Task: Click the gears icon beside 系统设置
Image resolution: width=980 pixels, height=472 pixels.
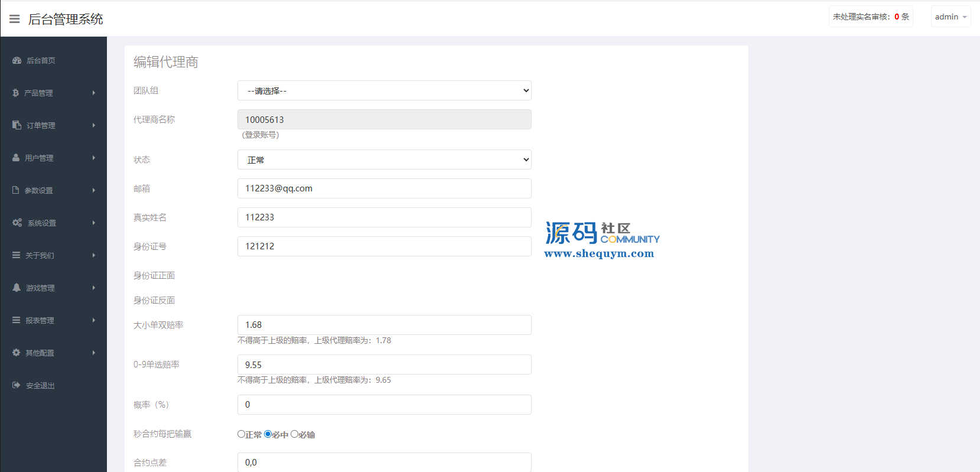Action: tap(17, 223)
